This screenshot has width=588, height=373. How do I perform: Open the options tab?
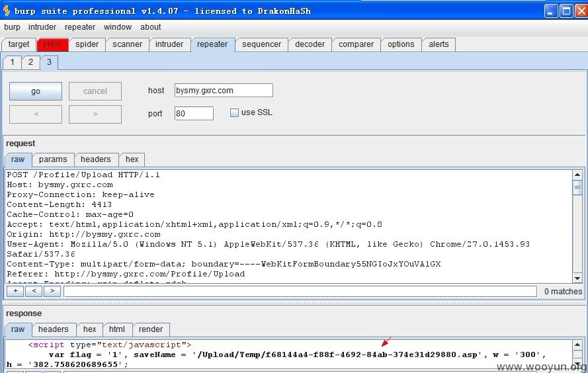pyautogui.click(x=401, y=44)
